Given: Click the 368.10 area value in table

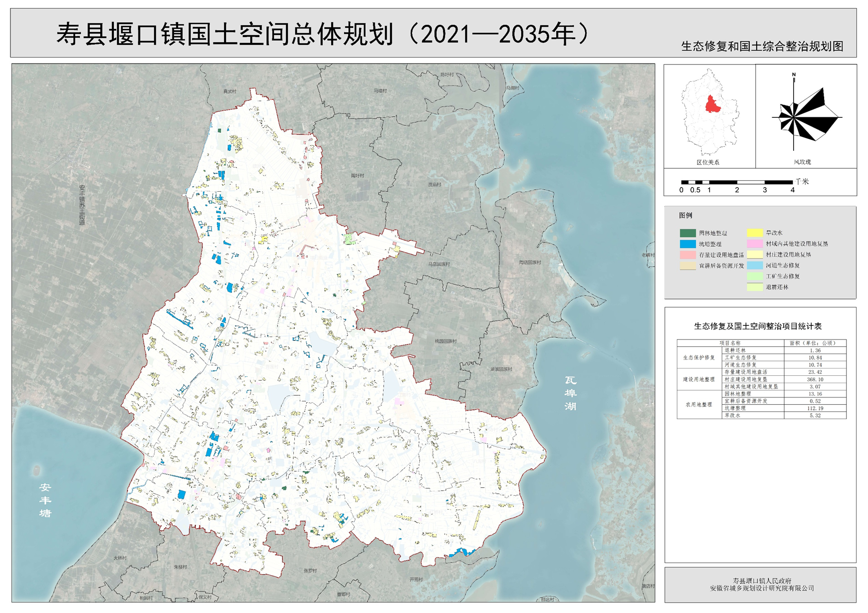Looking at the screenshot, I should 815,379.
